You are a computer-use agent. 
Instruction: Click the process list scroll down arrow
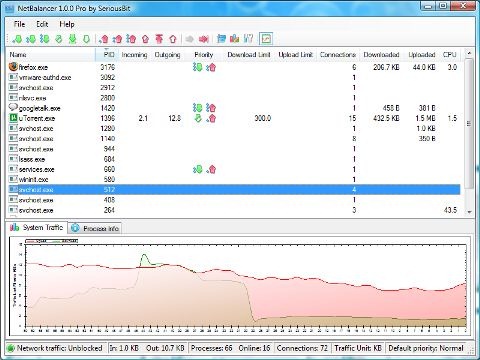pyautogui.click(x=469, y=212)
